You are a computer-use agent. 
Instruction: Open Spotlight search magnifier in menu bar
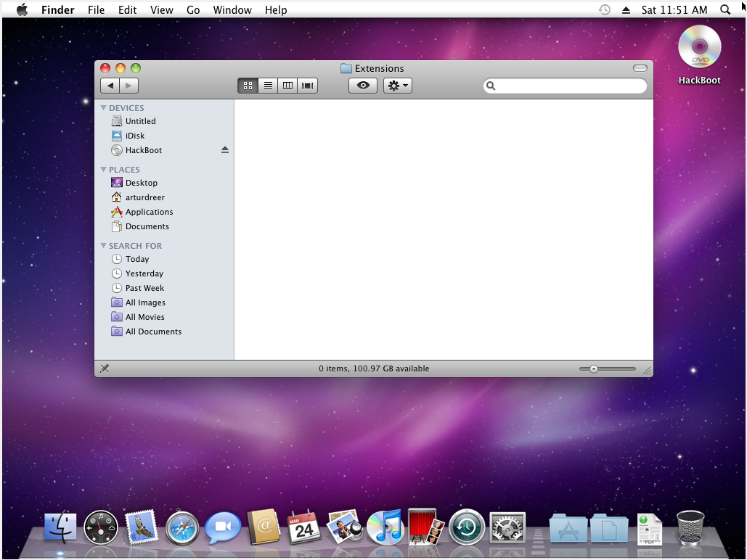pyautogui.click(x=724, y=10)
